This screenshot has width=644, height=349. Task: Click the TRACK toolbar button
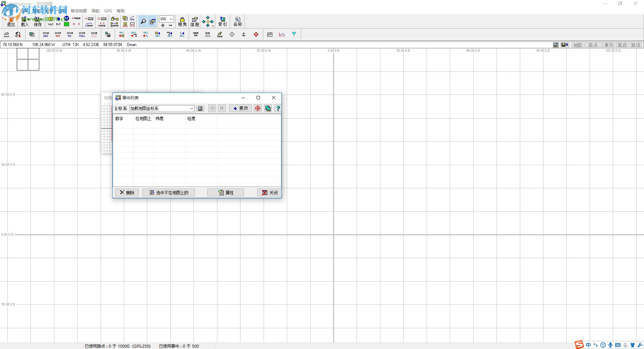pos(76,18)
